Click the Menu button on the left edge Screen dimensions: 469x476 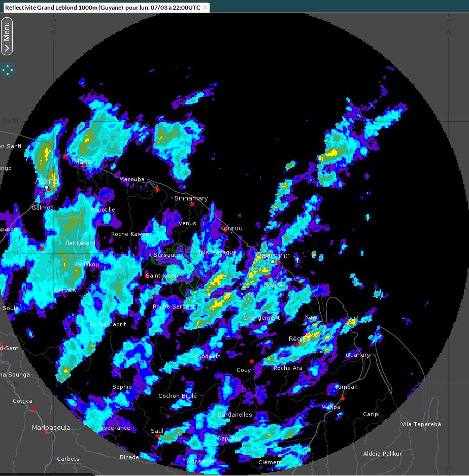click(7, 35)
